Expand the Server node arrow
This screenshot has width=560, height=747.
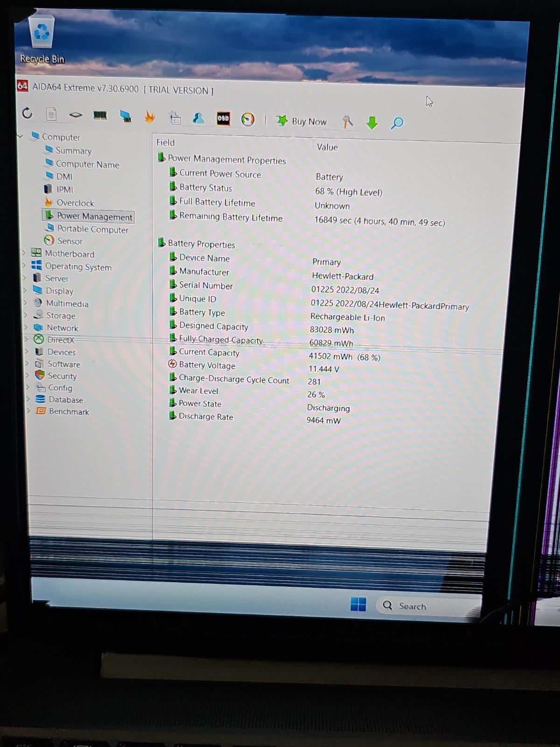[x=25, y=277]
